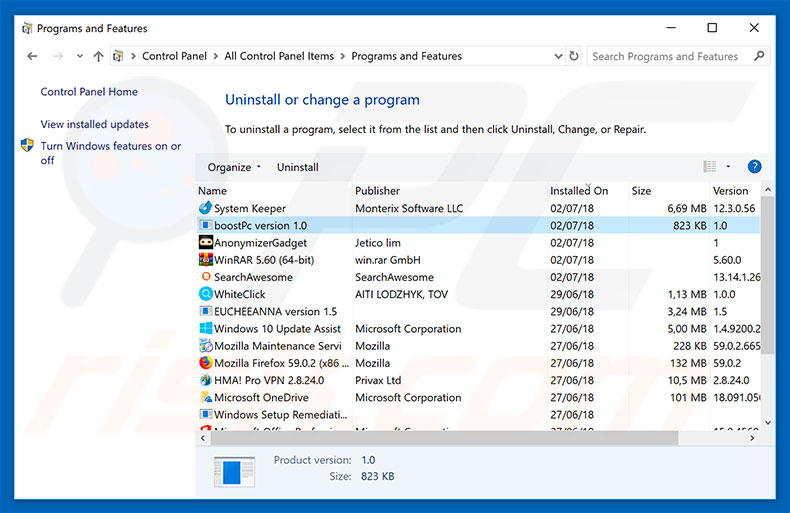Expand the address bar history dropdown
Viewport: 790px width, 513px height.
coord(558,56)
